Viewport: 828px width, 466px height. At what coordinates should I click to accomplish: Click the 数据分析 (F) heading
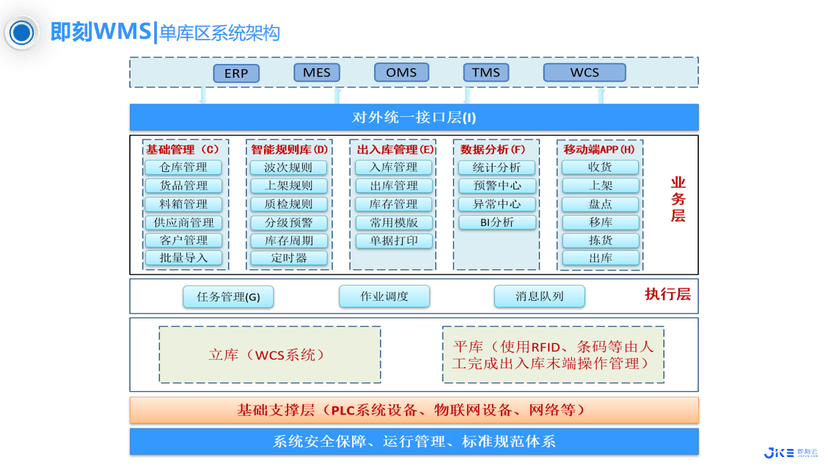click(x=493, y=150)
